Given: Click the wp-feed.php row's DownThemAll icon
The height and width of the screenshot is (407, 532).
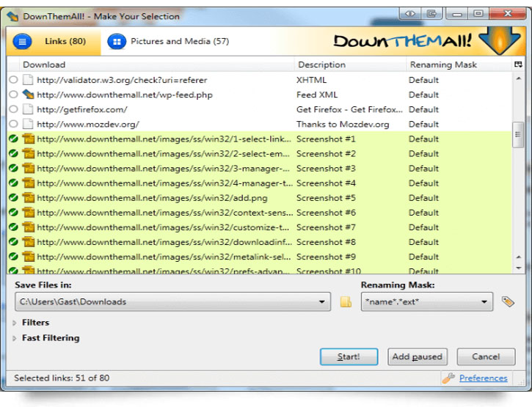Looking at the screenshot, I should (x=28, y=95).
